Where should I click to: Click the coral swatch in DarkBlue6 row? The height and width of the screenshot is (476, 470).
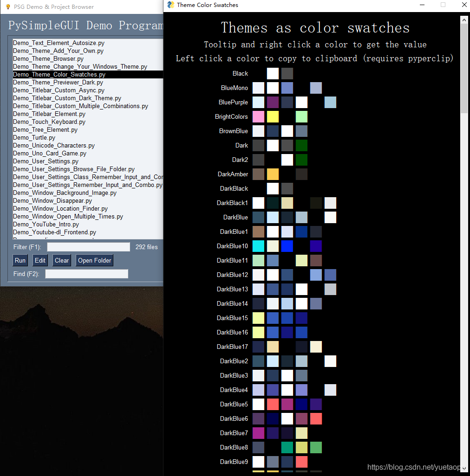(x=316, y=418)
